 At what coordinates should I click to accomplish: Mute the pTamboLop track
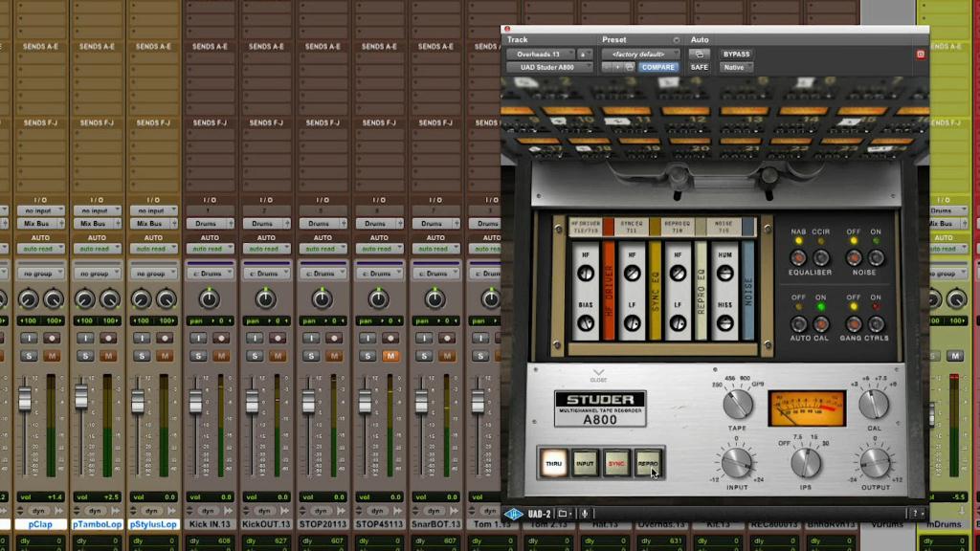point(108,356)
